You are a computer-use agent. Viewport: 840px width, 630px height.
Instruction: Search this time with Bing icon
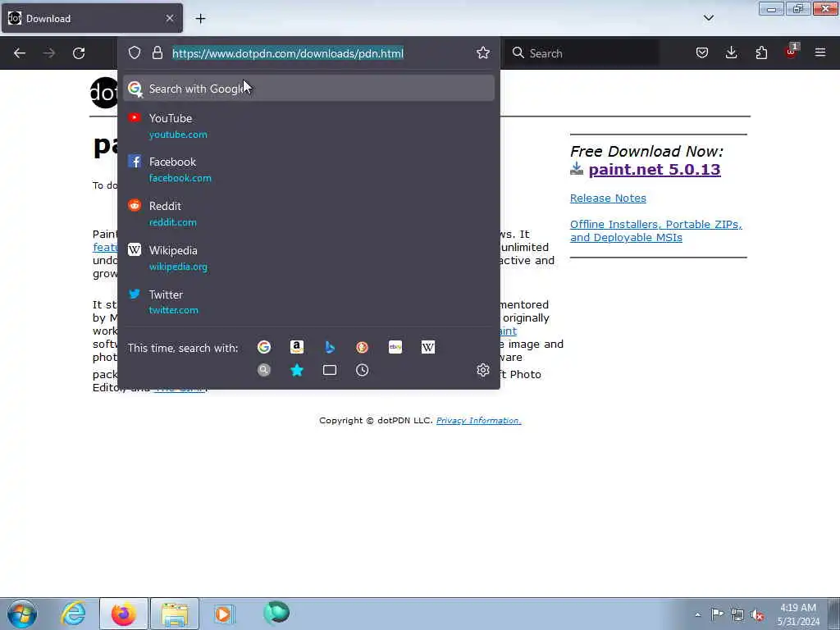coord(330,347)
